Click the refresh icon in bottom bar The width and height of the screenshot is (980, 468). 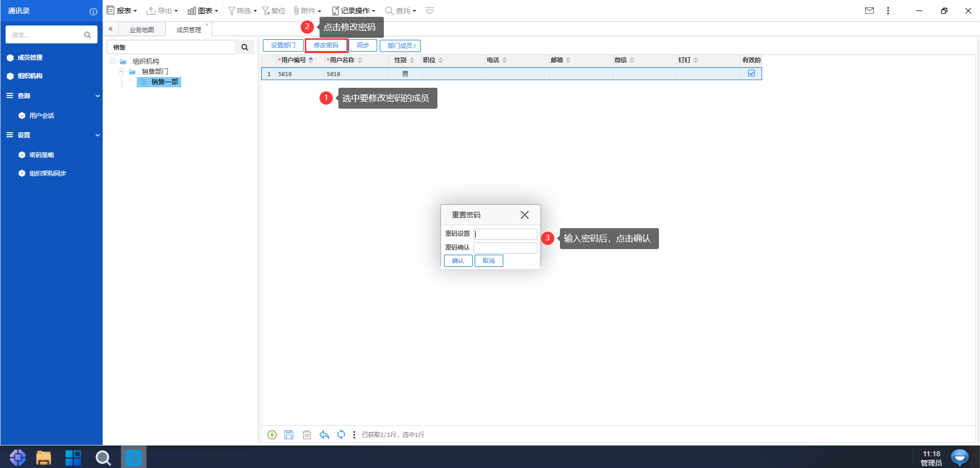pyautogui.click(x=341, y=435)
